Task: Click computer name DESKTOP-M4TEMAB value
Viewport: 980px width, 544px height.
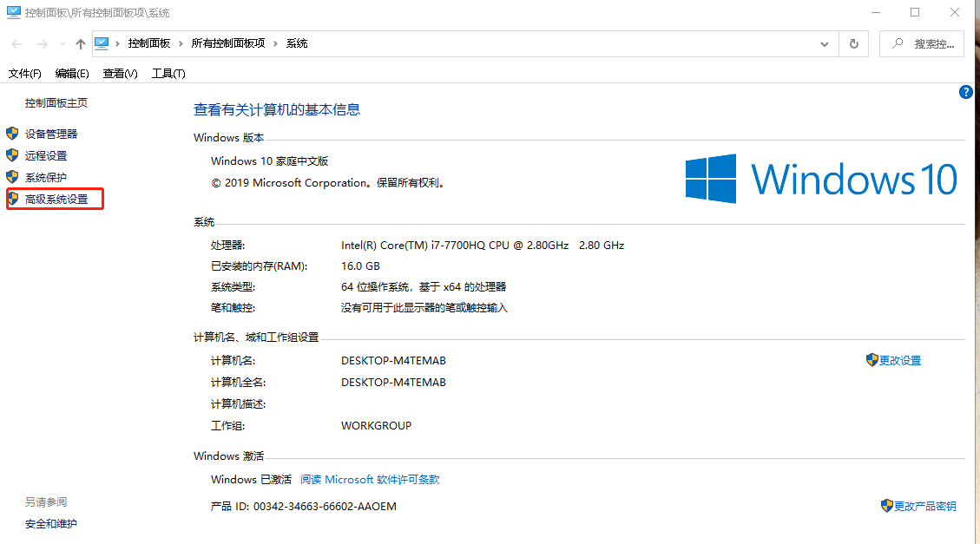Action: tap(394, 360)
